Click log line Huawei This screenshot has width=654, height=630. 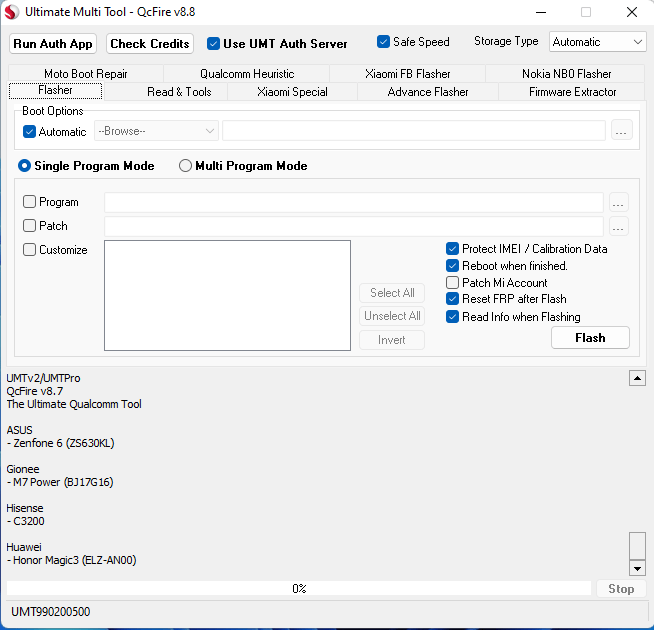point(24,547)
